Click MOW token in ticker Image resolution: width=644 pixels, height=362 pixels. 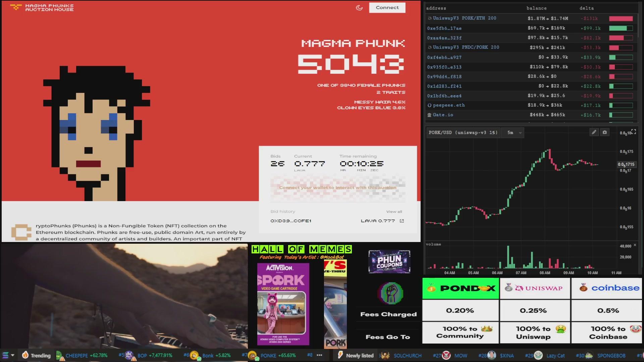(461, 356)
